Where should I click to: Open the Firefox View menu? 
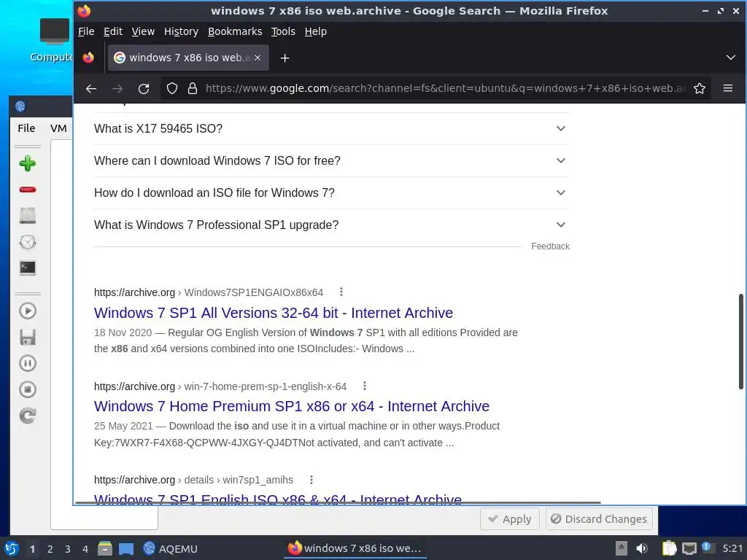[x=143, y=31]
